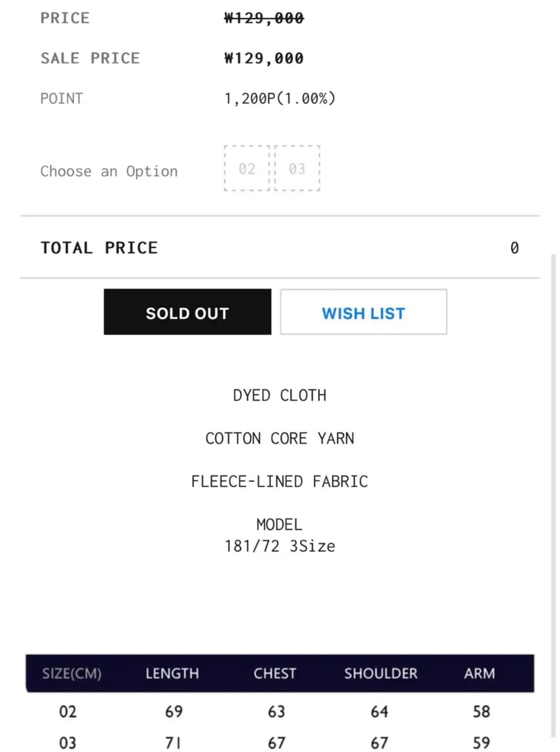Image resolution: width=560 pixels, height=752 pixels.
Task: Click the FLEECE-LINED FABRIC text
Action: click(279, 482)
